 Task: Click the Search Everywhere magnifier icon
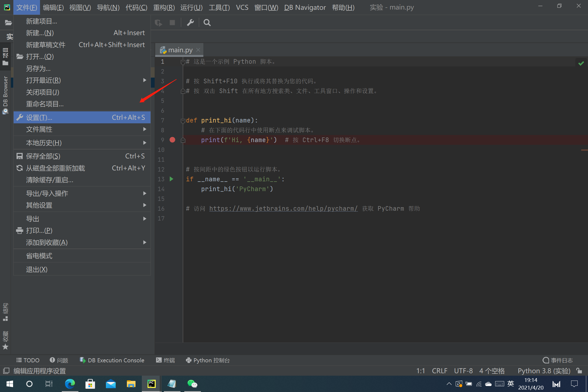[207, 23]
